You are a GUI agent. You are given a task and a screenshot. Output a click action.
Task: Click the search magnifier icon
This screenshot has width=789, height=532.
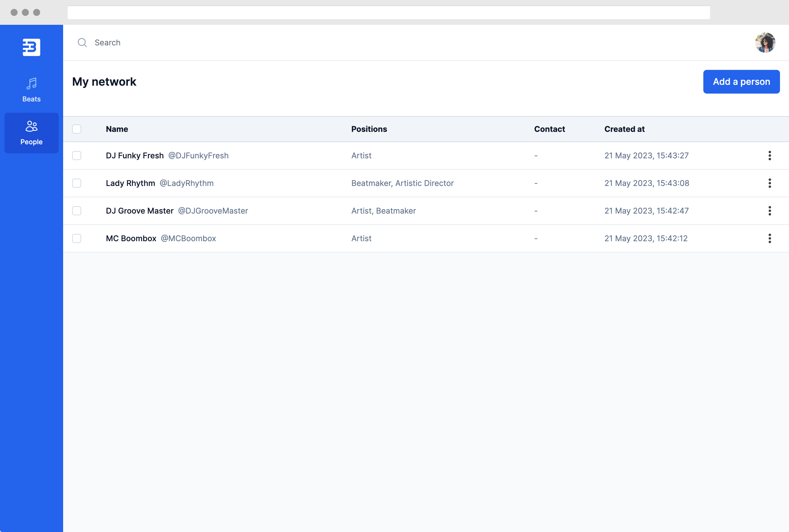(x=82, y=43)
